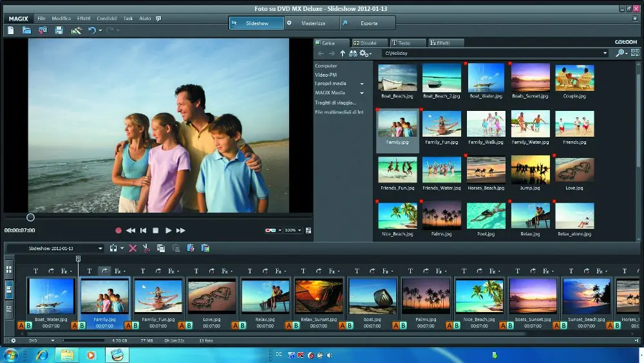
Task: Click the camera import icon in top toolbar
Action: (43, 30)
